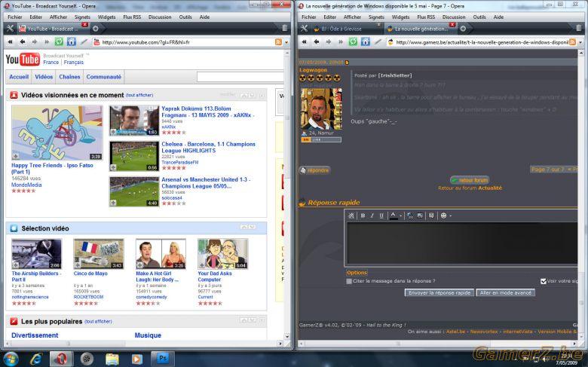The height and width of the screenshot is (367, 588).
Task: Toggle bold in the quick reply editor
Action: pyautogui.click(x=363, y=216)
